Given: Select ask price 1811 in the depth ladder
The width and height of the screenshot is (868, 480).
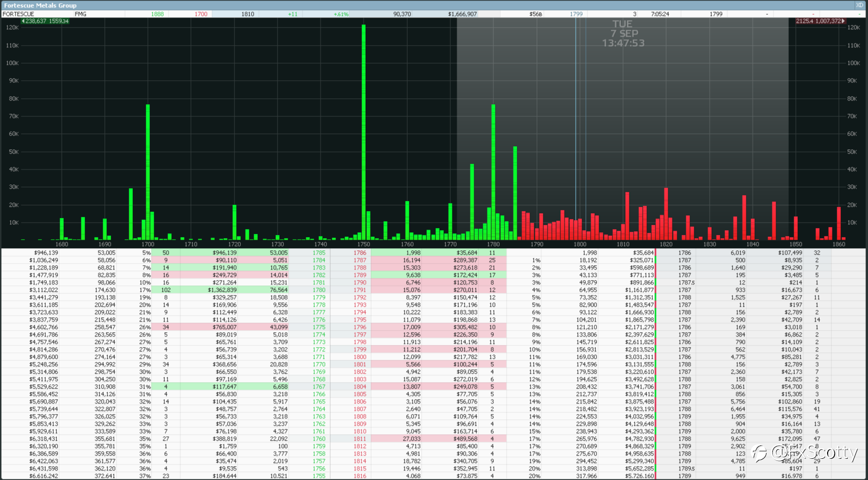Looking at the screenshot, I should pyautogui.click(x=360, y=439).
